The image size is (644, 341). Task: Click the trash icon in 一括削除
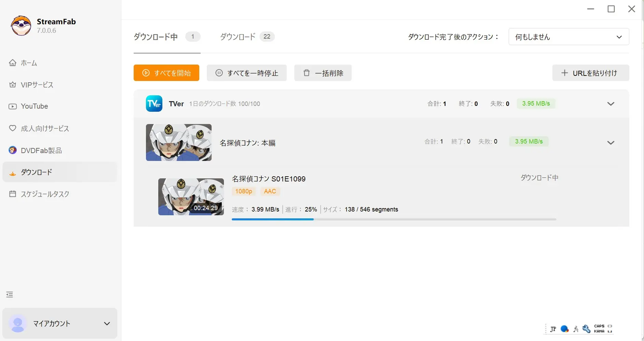(307, 73)
